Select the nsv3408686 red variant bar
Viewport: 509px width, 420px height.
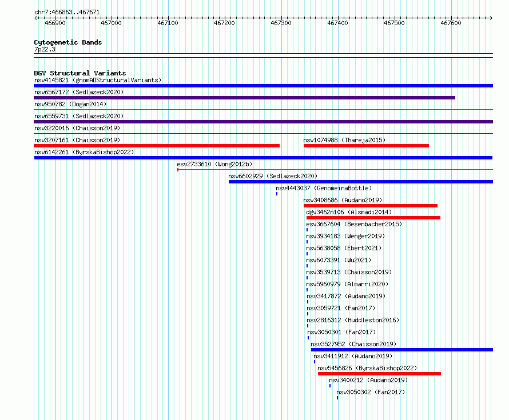pos(371,206)
